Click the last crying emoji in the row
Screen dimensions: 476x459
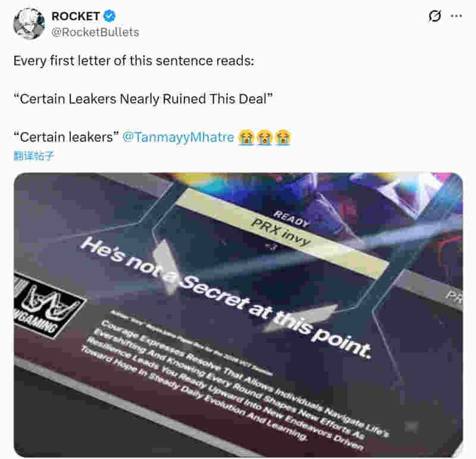283,138
